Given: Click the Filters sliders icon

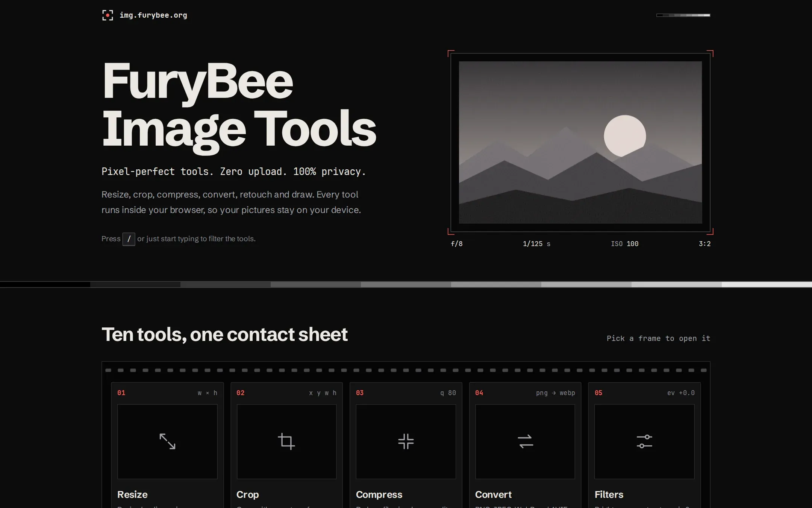Looking at the screenshot, I should pyautogui.click(x=644, y=441).
